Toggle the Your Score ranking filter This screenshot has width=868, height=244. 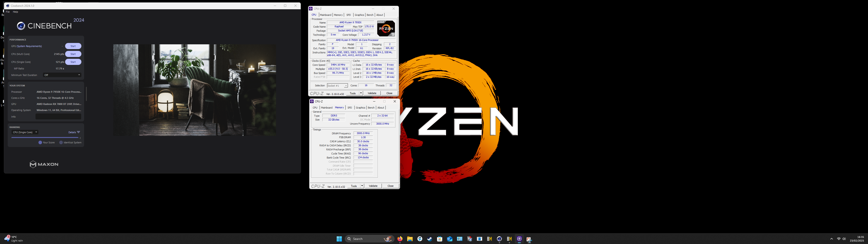[47, 142]
